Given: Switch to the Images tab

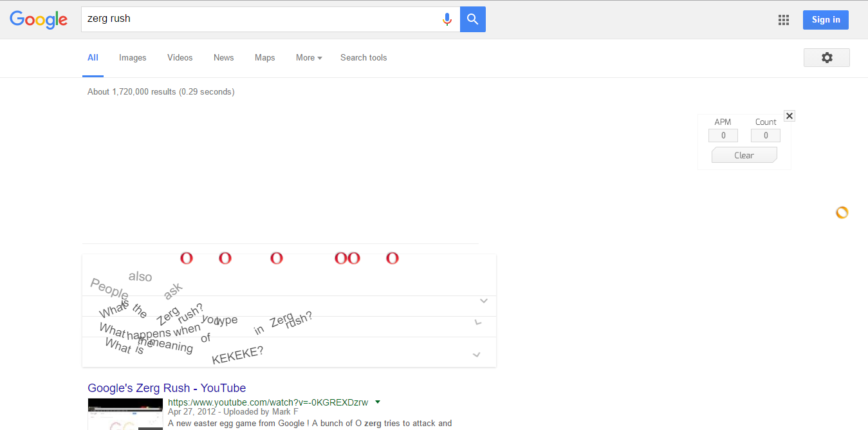Looking at the screenshot, I should [133, 58].
